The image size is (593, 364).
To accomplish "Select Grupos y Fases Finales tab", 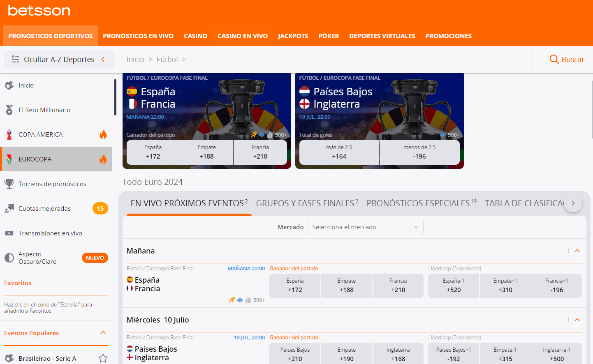I will [307, 203].
